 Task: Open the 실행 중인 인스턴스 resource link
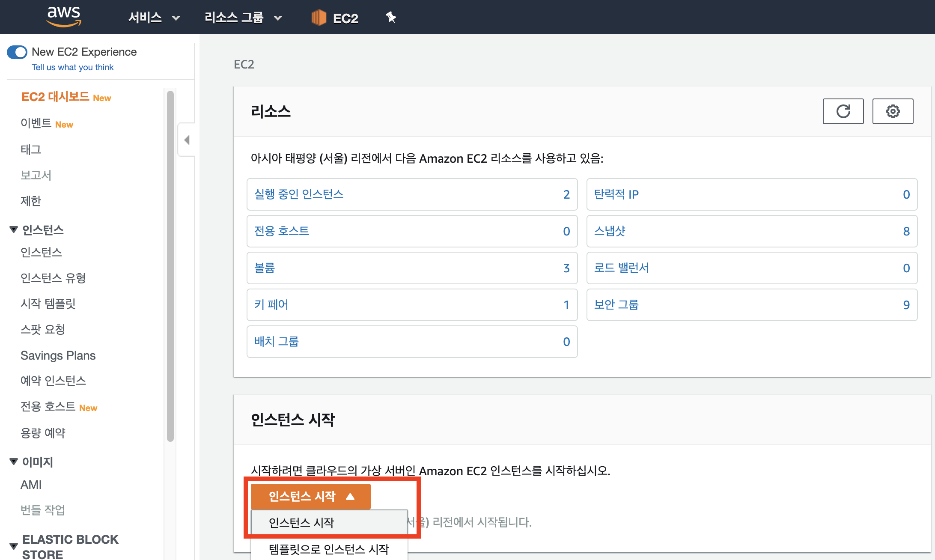(x=299, y=194)
